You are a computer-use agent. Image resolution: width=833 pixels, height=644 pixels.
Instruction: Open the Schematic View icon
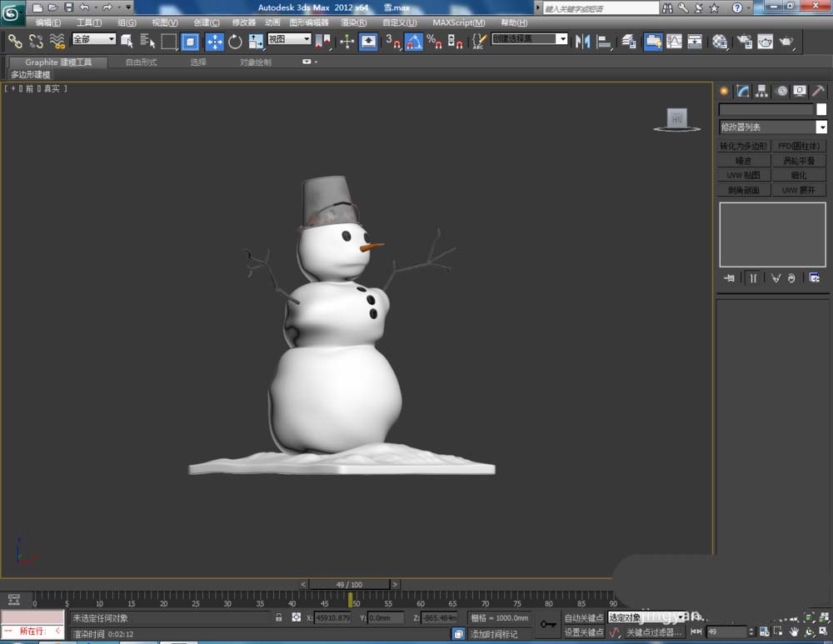tap(695, 42)
